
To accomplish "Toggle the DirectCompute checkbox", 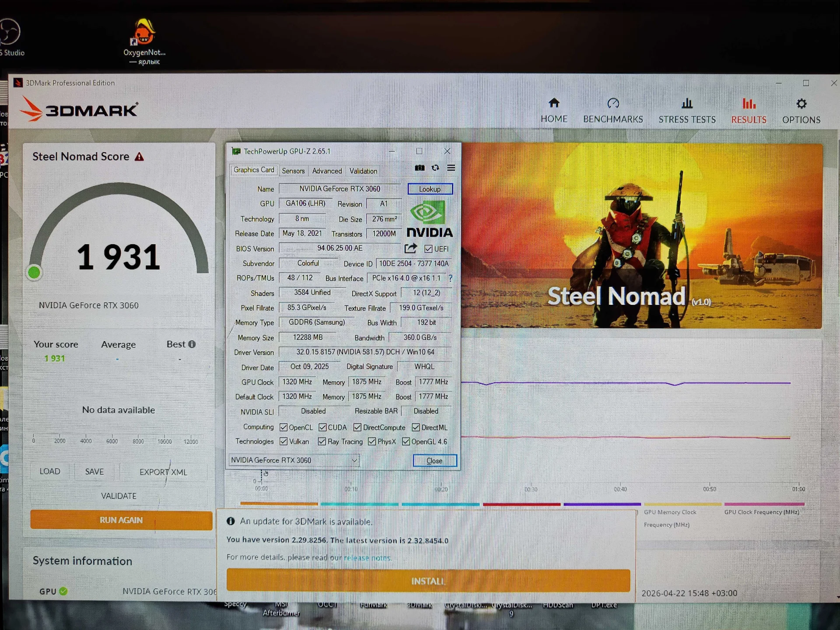I will [x=357, y=427].
